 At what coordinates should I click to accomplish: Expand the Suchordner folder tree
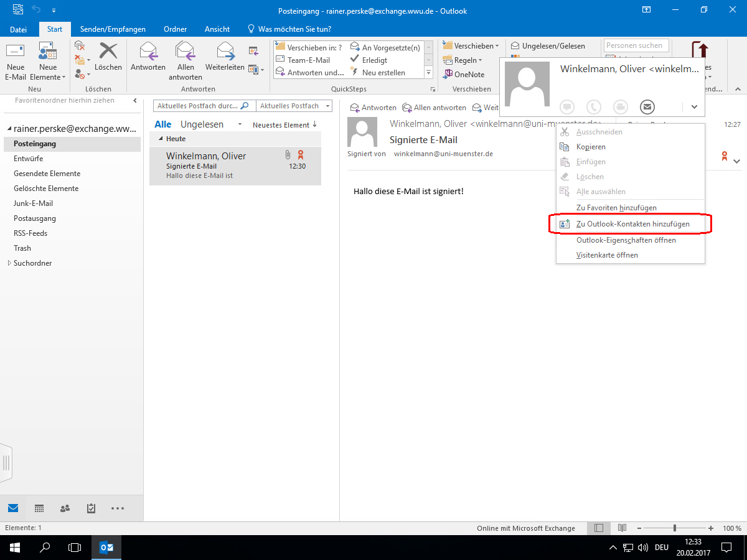pos(9,263)
